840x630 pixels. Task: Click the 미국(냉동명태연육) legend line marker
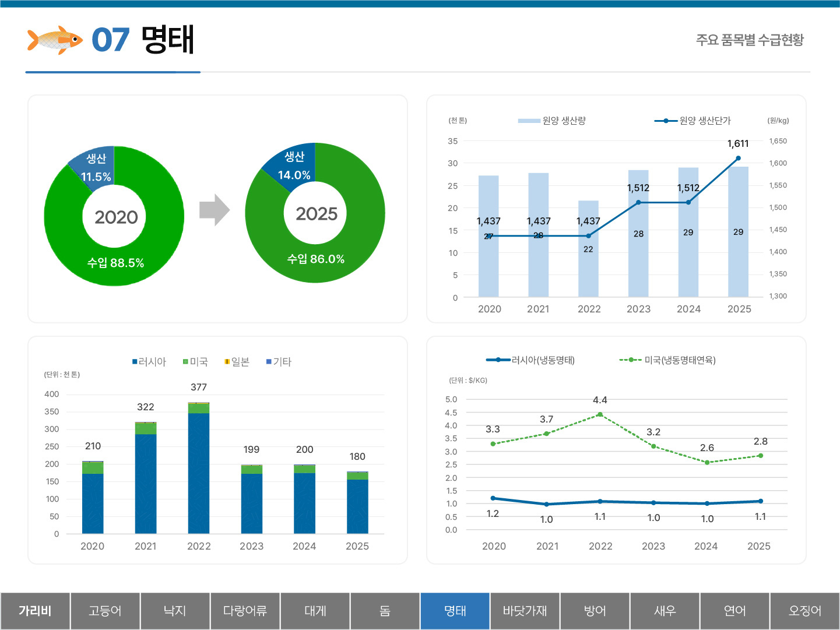[x=631, y=360]
